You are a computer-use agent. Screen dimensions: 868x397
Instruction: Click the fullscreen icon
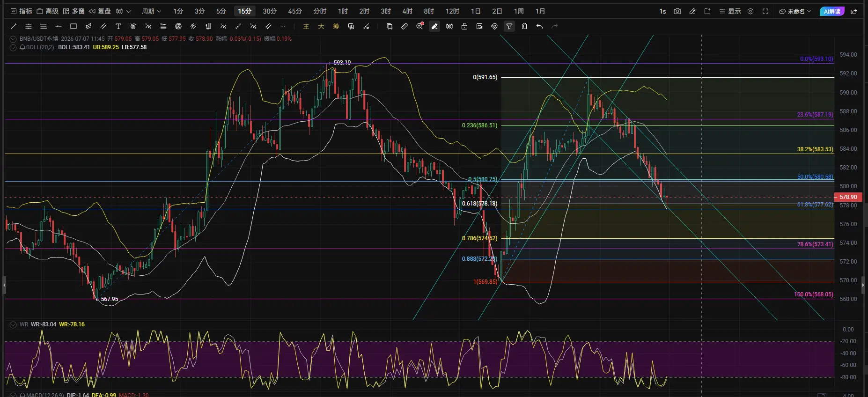765,11
